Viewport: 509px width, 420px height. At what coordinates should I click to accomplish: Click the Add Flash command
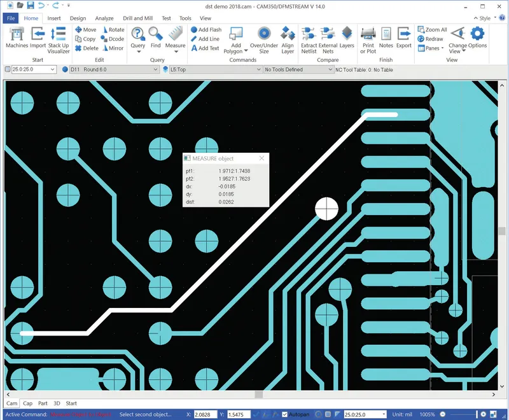[206, 29]
